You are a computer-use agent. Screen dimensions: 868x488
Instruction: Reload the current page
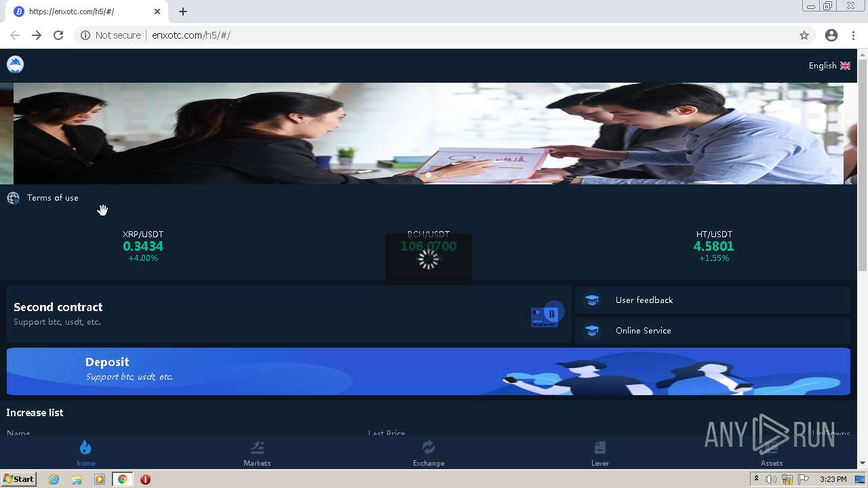(x=58, y=35)
